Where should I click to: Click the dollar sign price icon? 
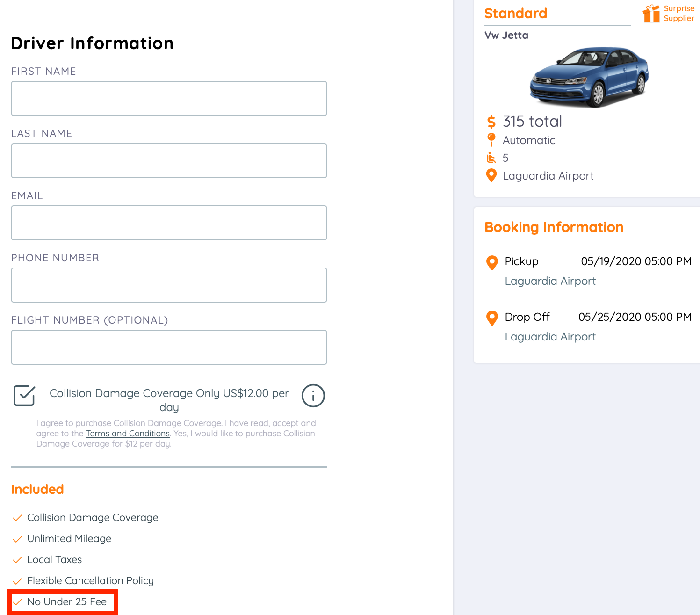tap(491, 122)
